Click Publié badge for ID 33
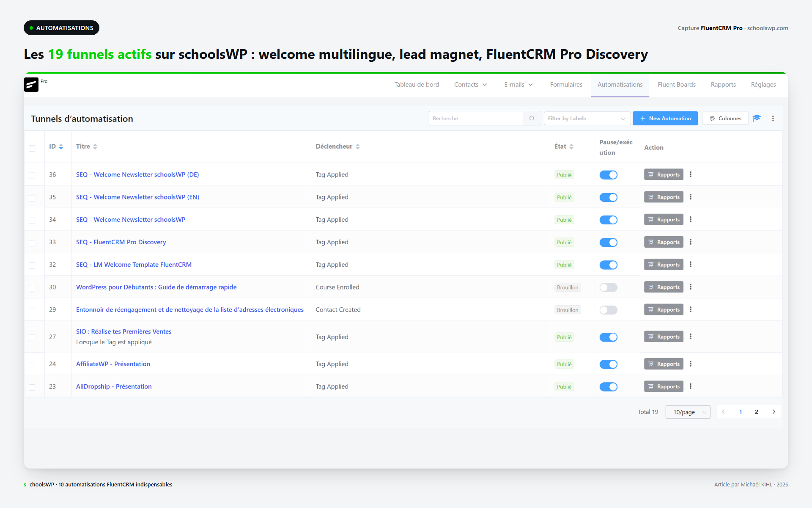 pos(564,242)
